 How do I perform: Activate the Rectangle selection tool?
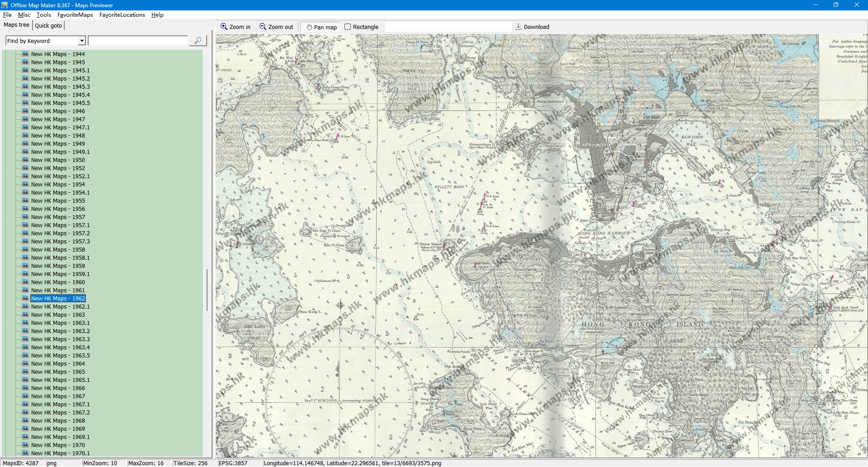point(348,27)
